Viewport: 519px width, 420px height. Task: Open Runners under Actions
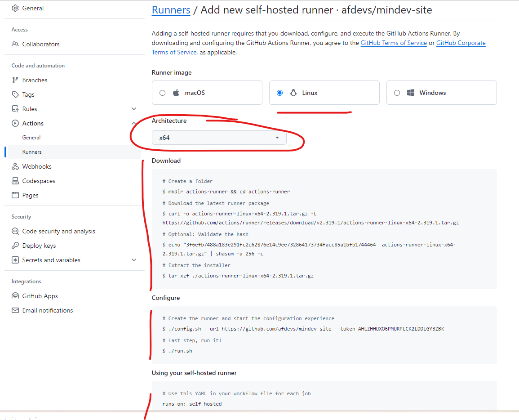pyautogui.click(x=32, y=152)
